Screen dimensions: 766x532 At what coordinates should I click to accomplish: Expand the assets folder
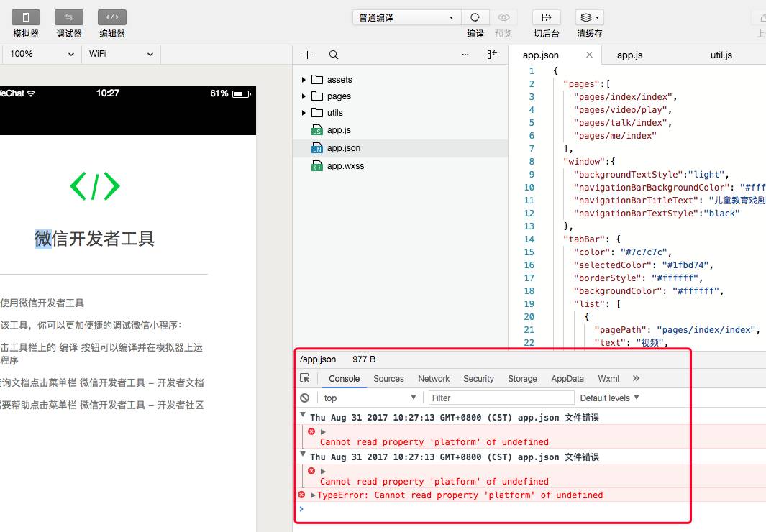[x=304, y=80]
